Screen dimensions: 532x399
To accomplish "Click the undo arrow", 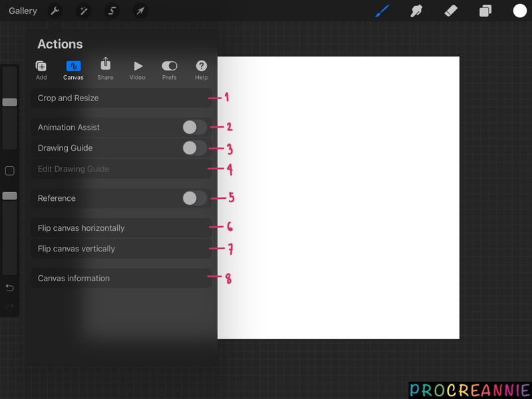I will point(9,288).
